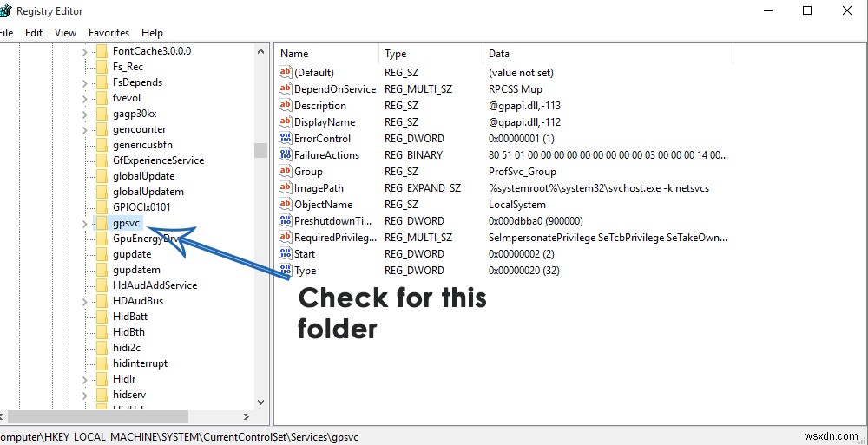Click the FontCache3.0.0.0 folder icon

point(102,51)
